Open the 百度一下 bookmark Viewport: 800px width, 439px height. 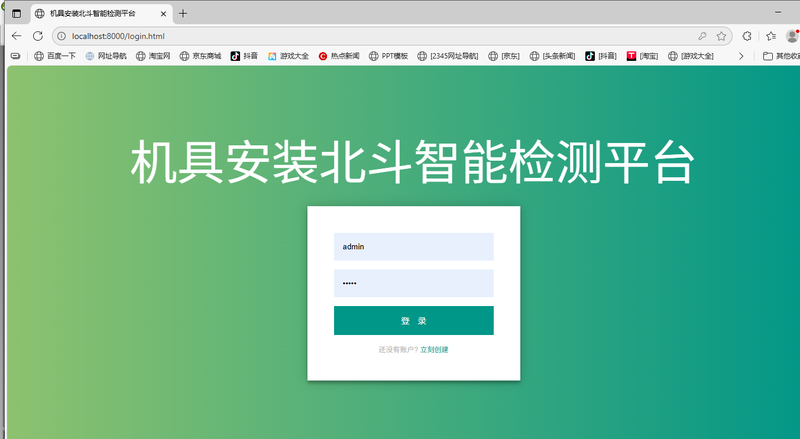55,56
